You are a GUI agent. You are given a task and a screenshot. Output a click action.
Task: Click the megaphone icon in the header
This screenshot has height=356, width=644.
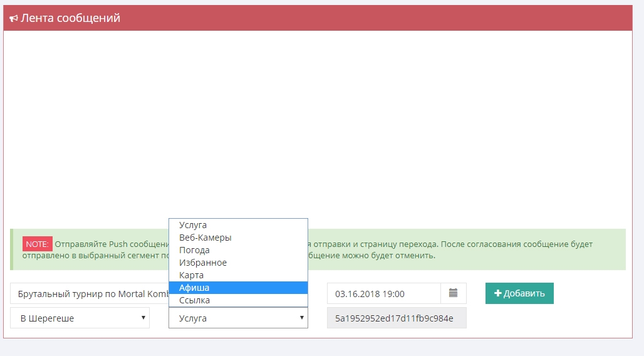(x=13, y=19)
